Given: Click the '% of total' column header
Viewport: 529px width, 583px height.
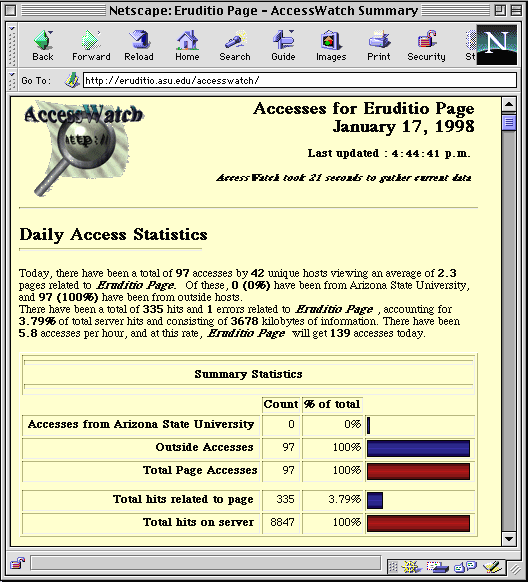Looking at the screenshot, I should [332, 404].
